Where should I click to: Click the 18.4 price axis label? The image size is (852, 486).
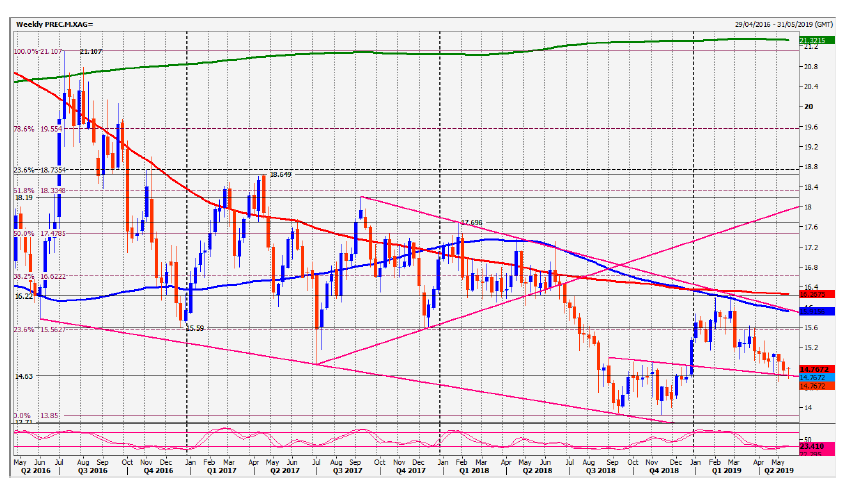tap(811, 187)
